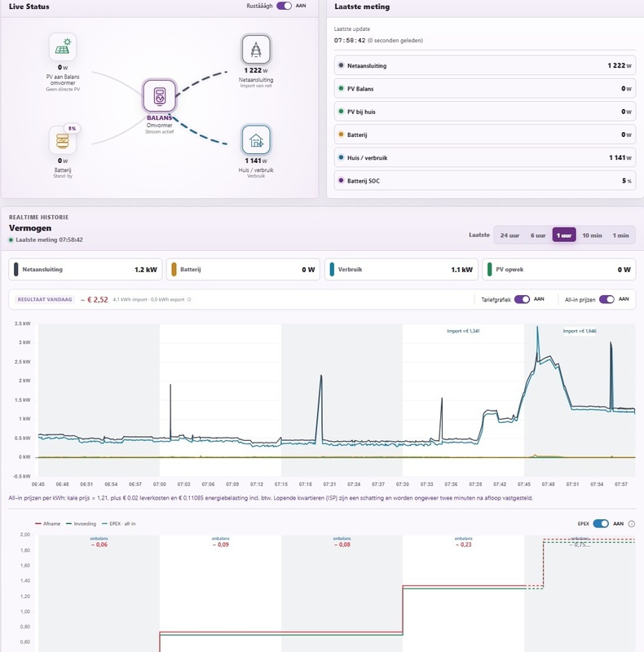This screenshot has width=644, height=652.
Task: Toggle the Rustááágh switch
Action: (285, 6)
